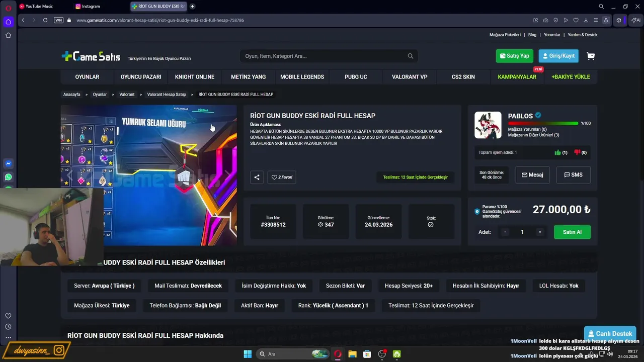The width and height of the screenshot is (644, 362).
Task: Open the PABLOS seller avatar
Action: tap(488, 125)
